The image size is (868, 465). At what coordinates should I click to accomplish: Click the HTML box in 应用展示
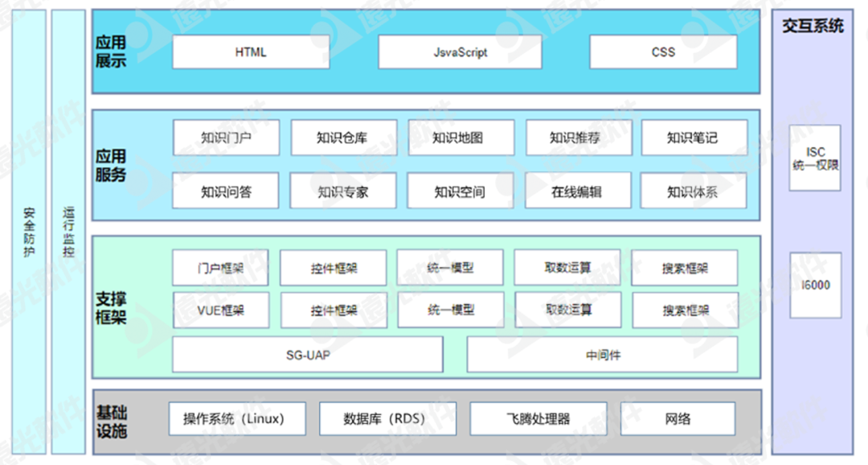[x=251, y=52]
